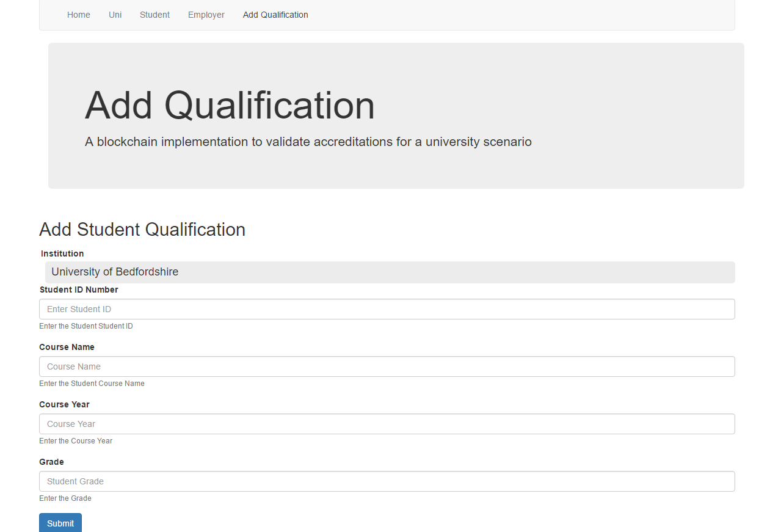Screen dimensions: 759x532
Task: Click the Add Student Qualification heading
Action: pyautogui.click(x=142, y=230)
